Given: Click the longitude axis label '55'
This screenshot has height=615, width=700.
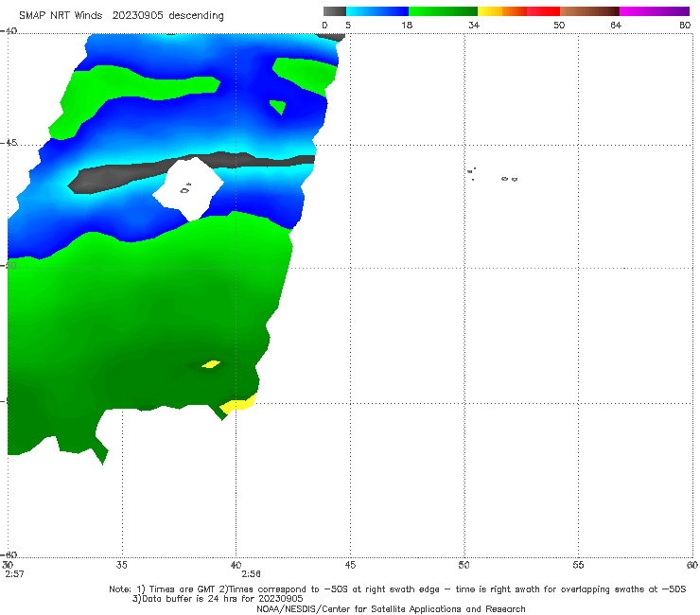Looking at the screenshot, I should click(578, 565).
